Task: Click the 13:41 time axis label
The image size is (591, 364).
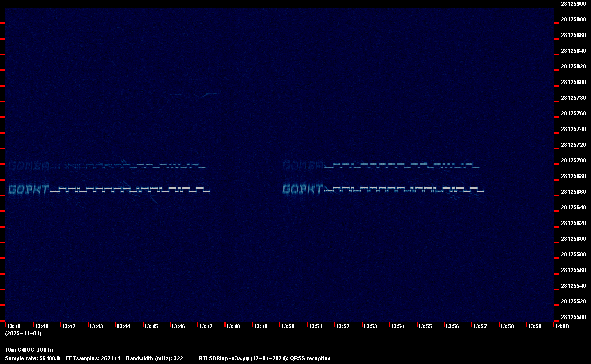Action: click(41, 326)
